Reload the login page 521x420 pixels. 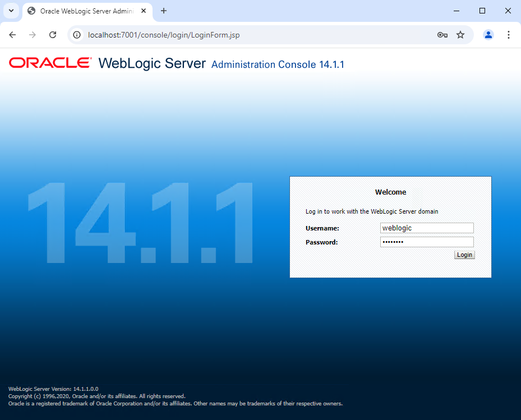tap(53, 35)
